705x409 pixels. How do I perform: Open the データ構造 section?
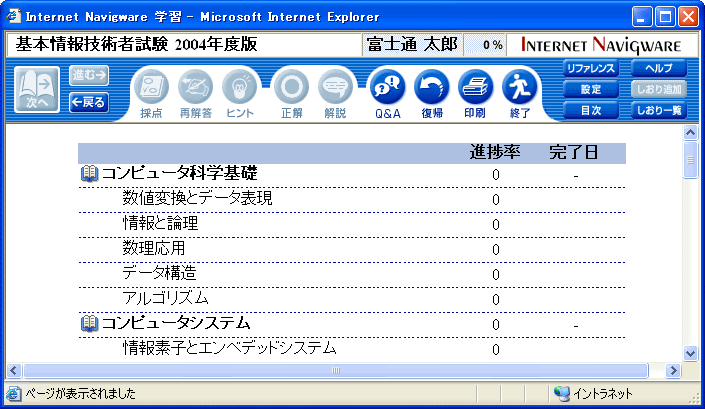[x=160, y=273]
